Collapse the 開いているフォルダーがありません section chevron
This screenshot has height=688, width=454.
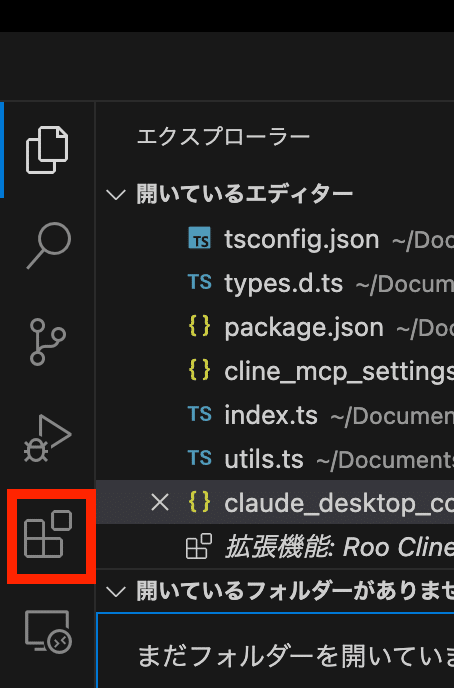coord(116,591)
